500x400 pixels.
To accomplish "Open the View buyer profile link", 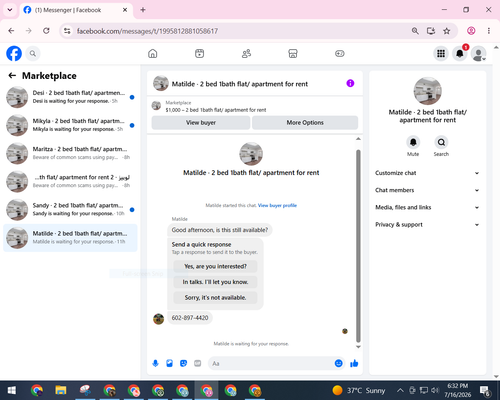I will point(277,205).
